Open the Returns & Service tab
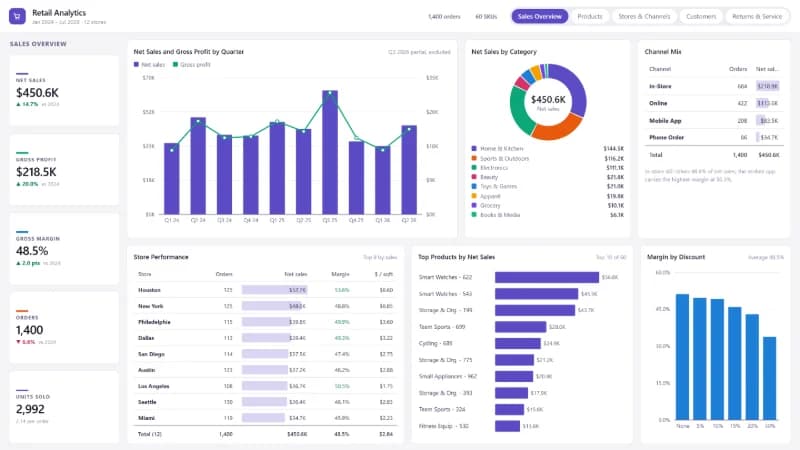The width and height of the screenshot is (800, 450). pos(757,16)
